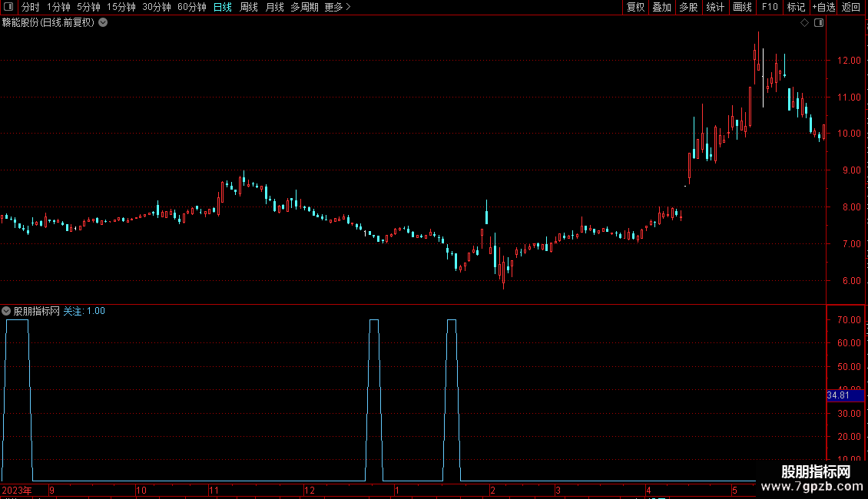868x499 pixels.
Task: Click month 4 on the time axis
Action: click(648, 491)
